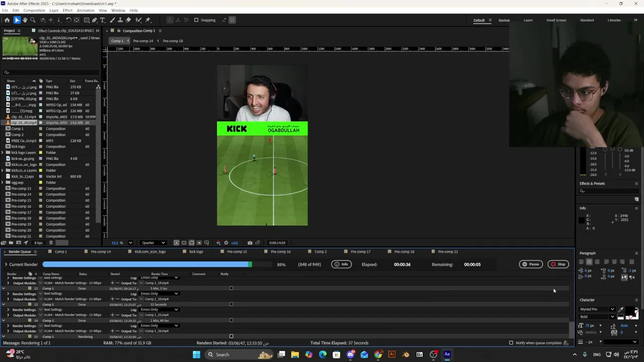The image size is (644, 362).
Task: Click the Windows Start button
Action: coord(196,354)
